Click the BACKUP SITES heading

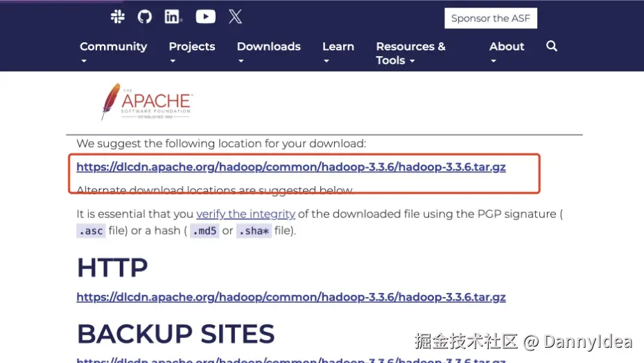click(176, 333)
